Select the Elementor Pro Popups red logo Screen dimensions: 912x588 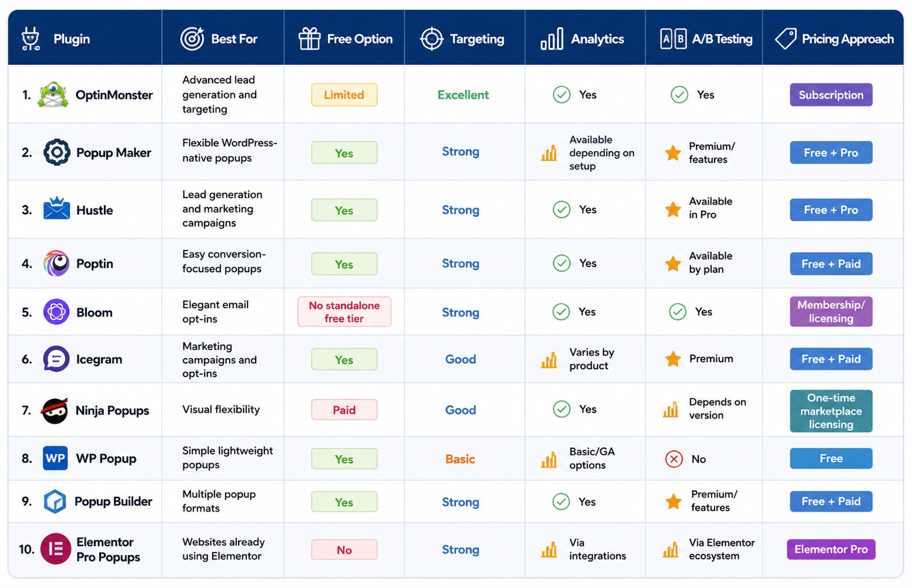[x=55, y=549]
